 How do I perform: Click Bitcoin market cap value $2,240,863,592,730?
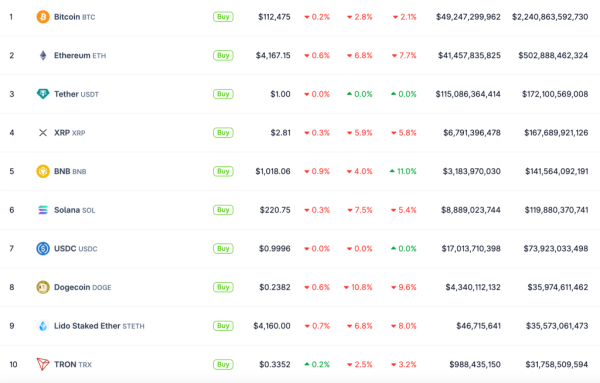click(550, 17)
